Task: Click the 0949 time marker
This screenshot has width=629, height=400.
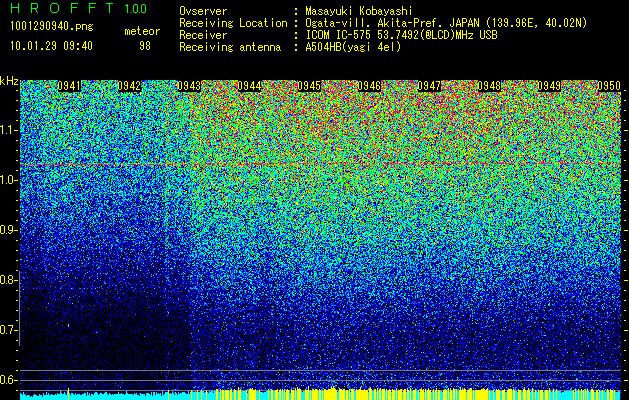Action: 549,86
